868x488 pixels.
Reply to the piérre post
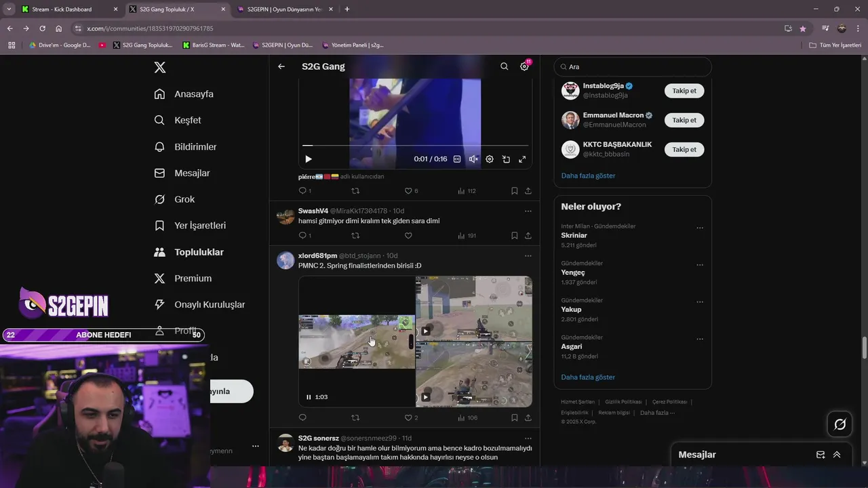pos(304,191)
